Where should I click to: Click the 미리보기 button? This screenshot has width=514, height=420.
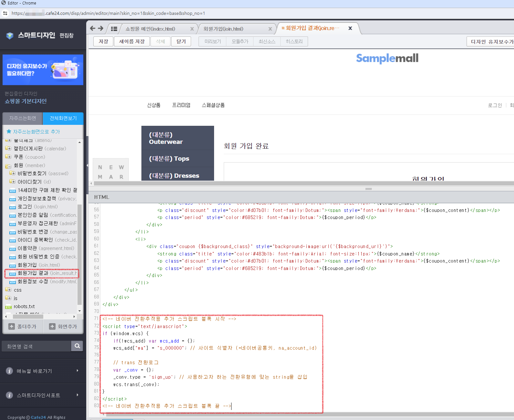click(x=213, y=41)
